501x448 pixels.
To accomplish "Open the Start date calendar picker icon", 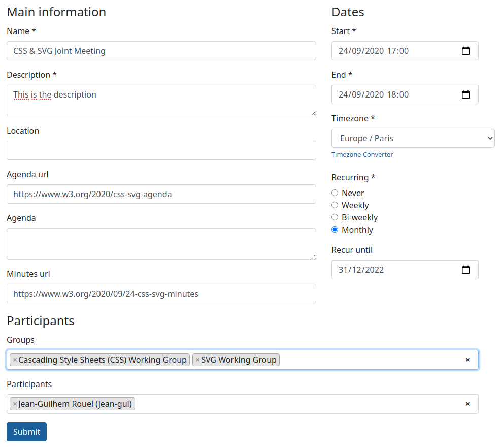I will point(465,51).
